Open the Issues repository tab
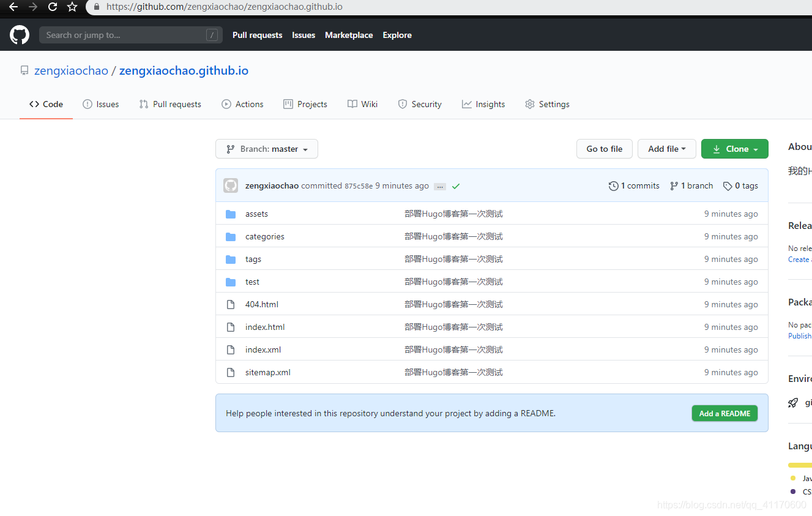This screenshot has width=812, height=516. 101,104
